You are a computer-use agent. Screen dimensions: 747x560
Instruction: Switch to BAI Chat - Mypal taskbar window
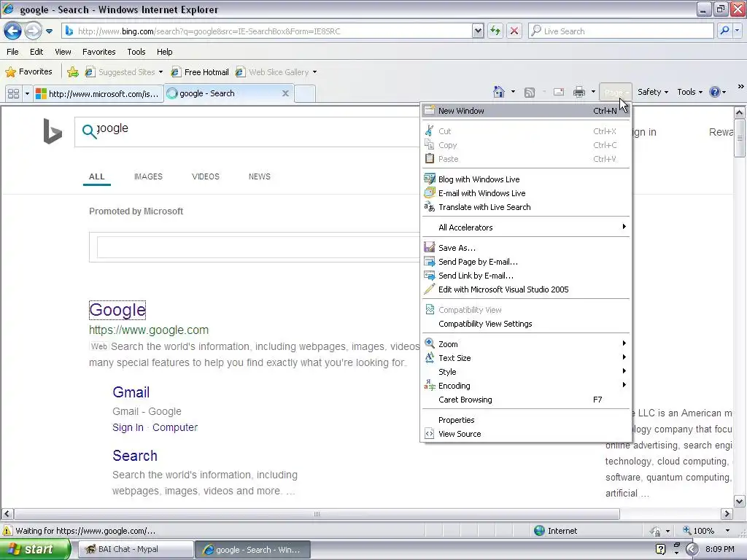click(x=135, y=550)
